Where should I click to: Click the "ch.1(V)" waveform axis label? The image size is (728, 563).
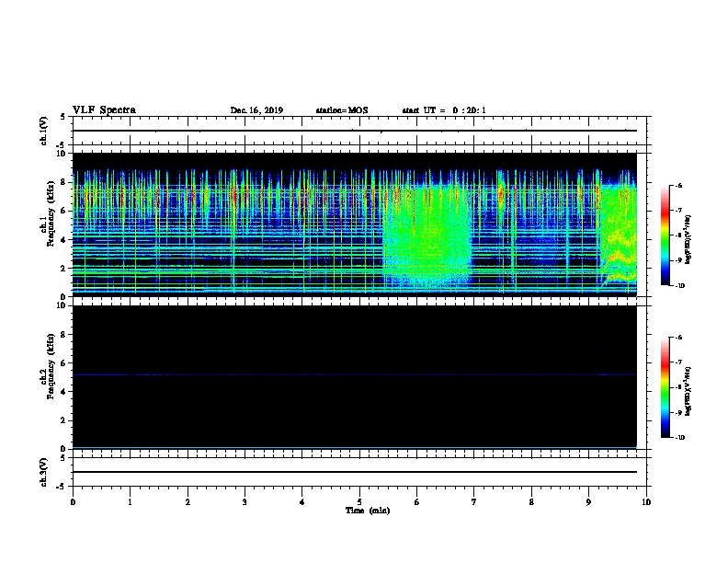(x=43, y=131)
